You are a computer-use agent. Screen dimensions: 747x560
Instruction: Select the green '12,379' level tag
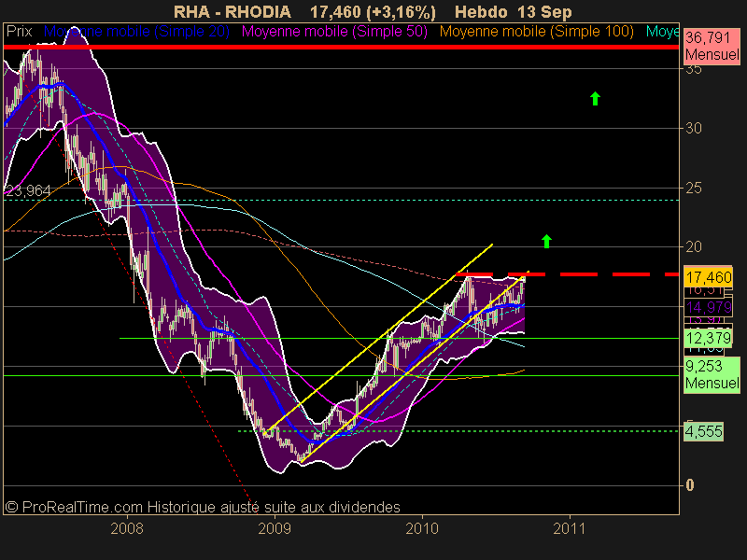click(x=709, y=338)
